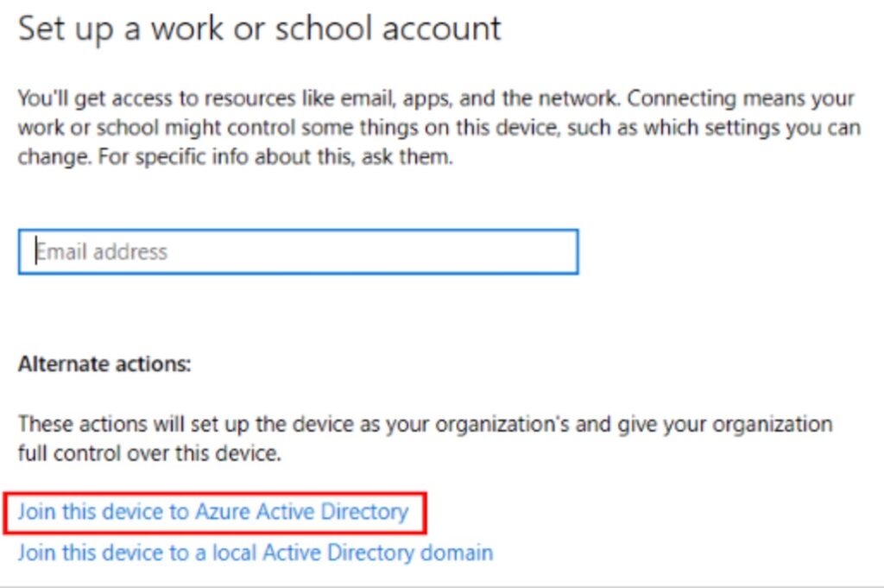Click the words 'Azure Active Directory' in the link
This screenshot has height=588, width=884.
(x=300, y=512)
